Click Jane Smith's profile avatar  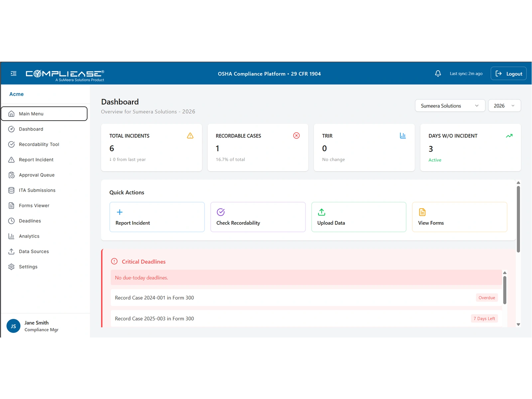[x=13, y=326]
